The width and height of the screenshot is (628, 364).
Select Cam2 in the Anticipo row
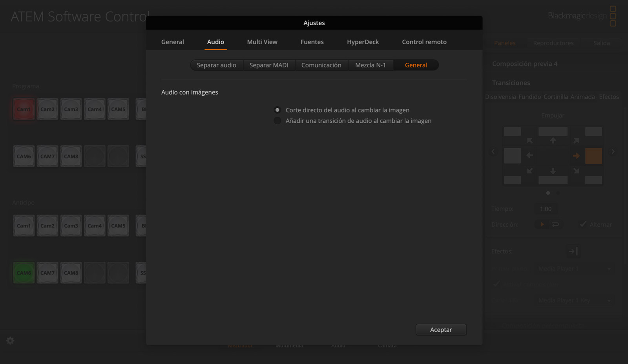tap(47, 226)
